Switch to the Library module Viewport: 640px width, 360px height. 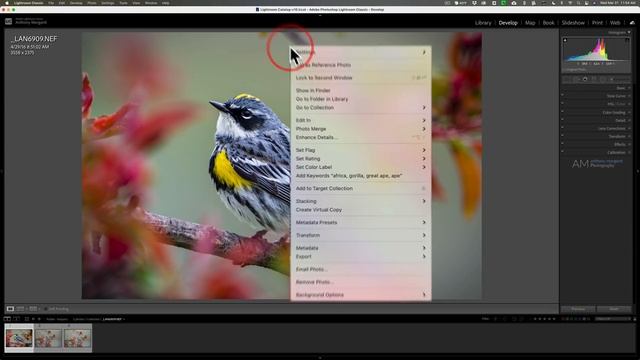[x=483, y=23]
